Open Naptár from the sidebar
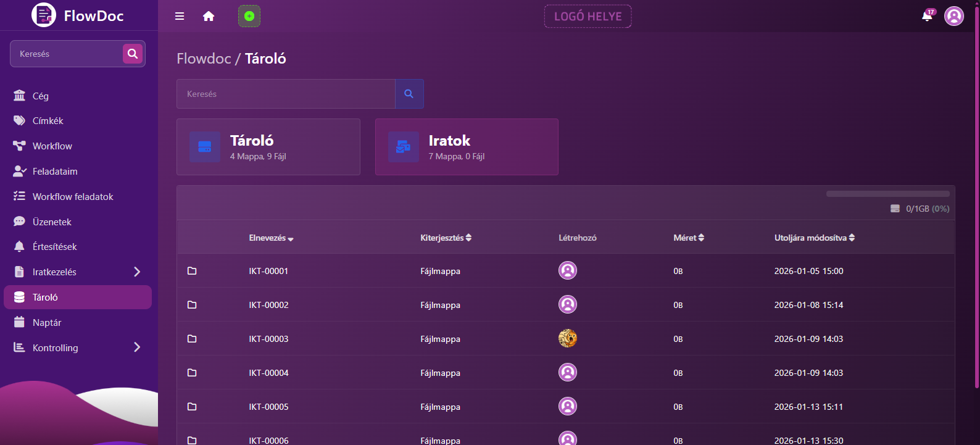Viewport: 980px width, 445px height. click(47, 323)
